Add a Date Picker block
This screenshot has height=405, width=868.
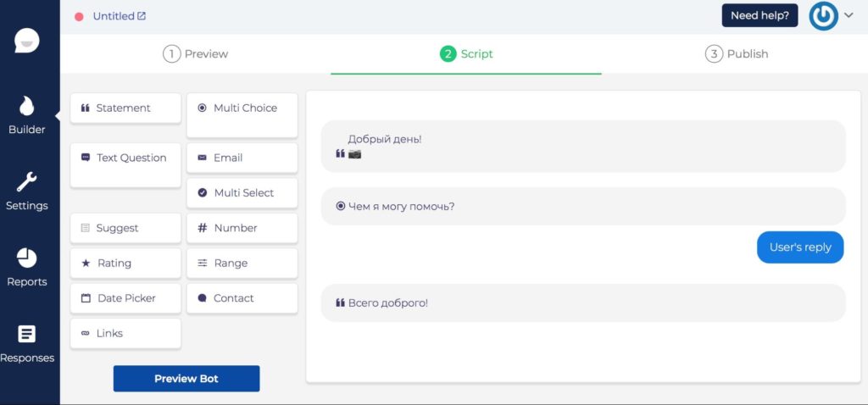tap(125, 298)
